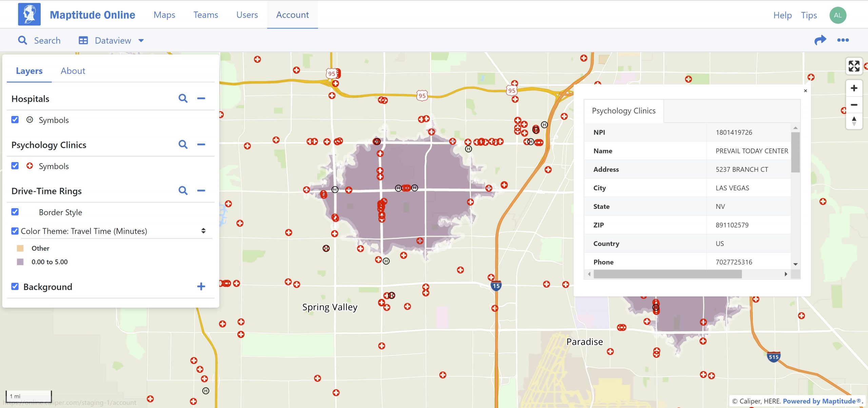Reset map north with compass icon

tap(854, 121)
